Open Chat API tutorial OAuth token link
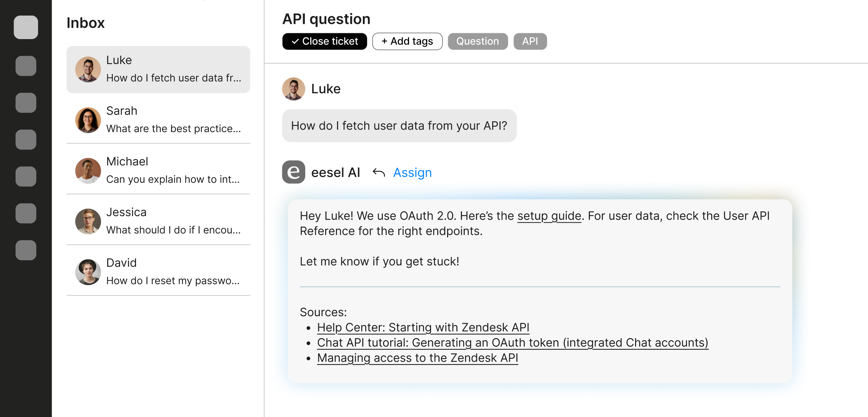868x417 pixels. click(512, 342)
